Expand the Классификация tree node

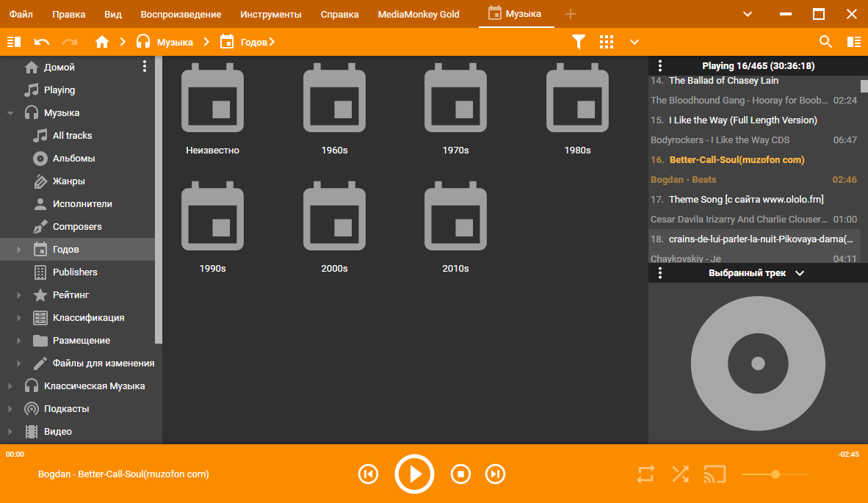tap(19, 318)
